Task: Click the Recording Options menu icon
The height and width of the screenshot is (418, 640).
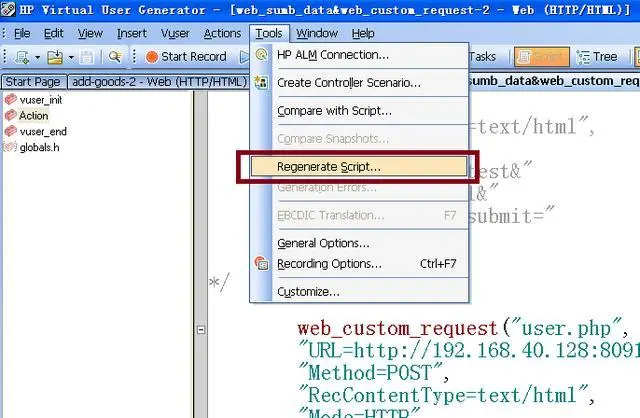Action: 261,264
